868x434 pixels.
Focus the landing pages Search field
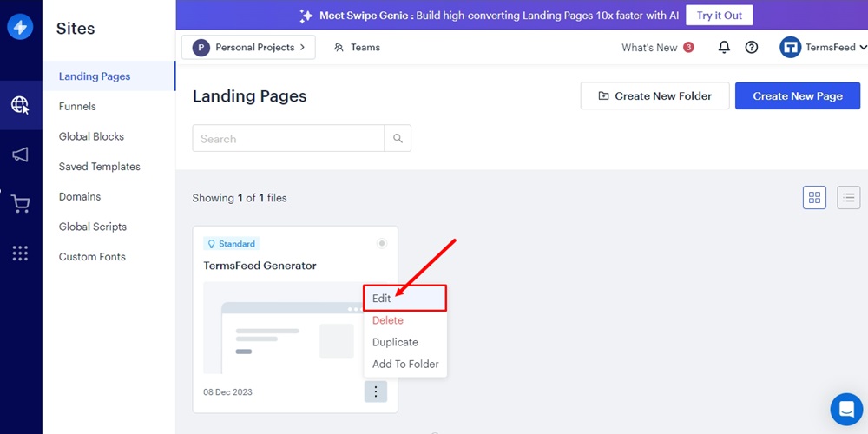point(288,138)
